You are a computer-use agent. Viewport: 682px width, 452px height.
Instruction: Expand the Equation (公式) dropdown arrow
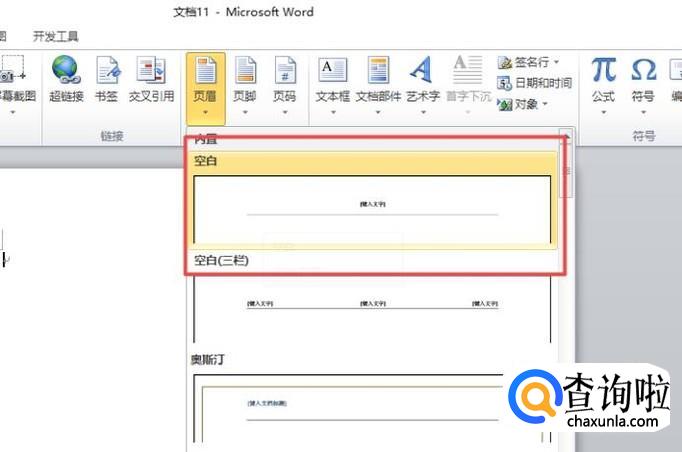604,112
